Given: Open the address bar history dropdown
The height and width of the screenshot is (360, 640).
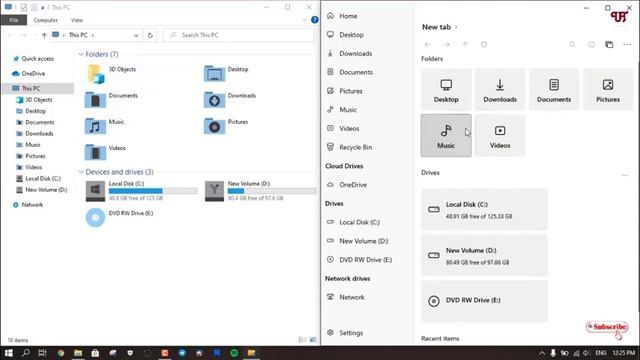Looking at the screenshot, I should coord(136,36).
